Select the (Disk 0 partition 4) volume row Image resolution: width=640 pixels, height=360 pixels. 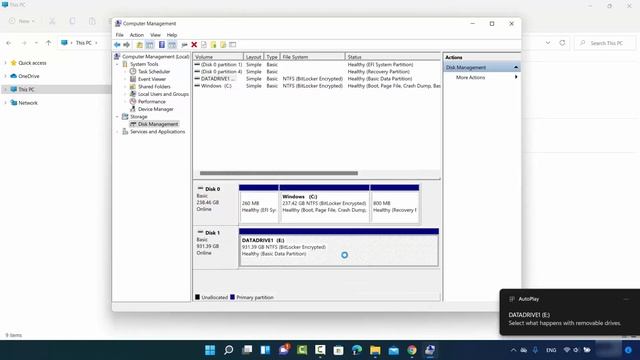317,71
